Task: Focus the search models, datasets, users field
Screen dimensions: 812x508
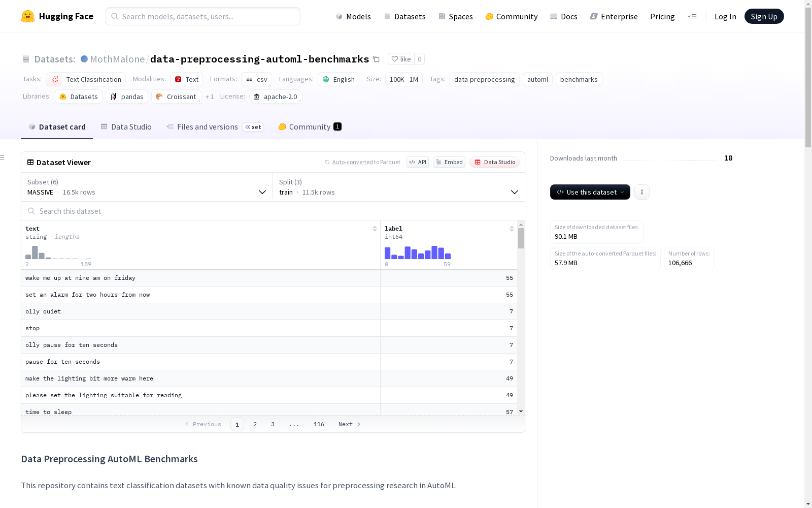Action: (x=203, y=16)
